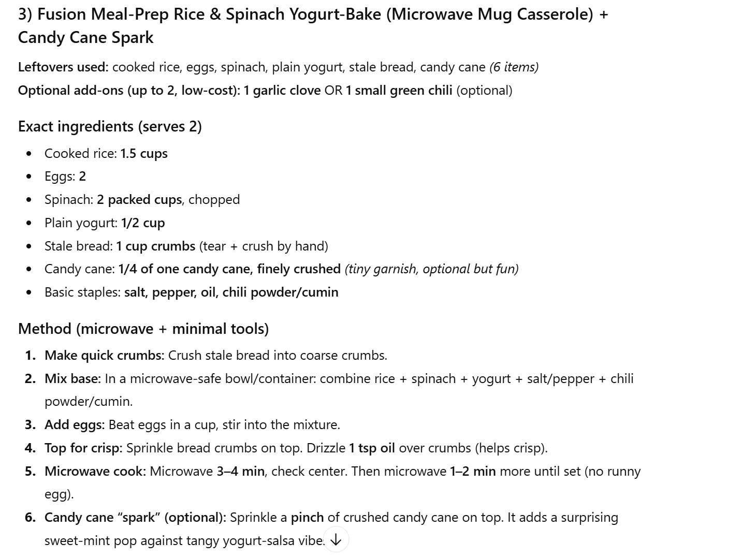Click the scroll-to-bottom down arrow button
This screenshot has height=558, width=756.
point(336,540)
